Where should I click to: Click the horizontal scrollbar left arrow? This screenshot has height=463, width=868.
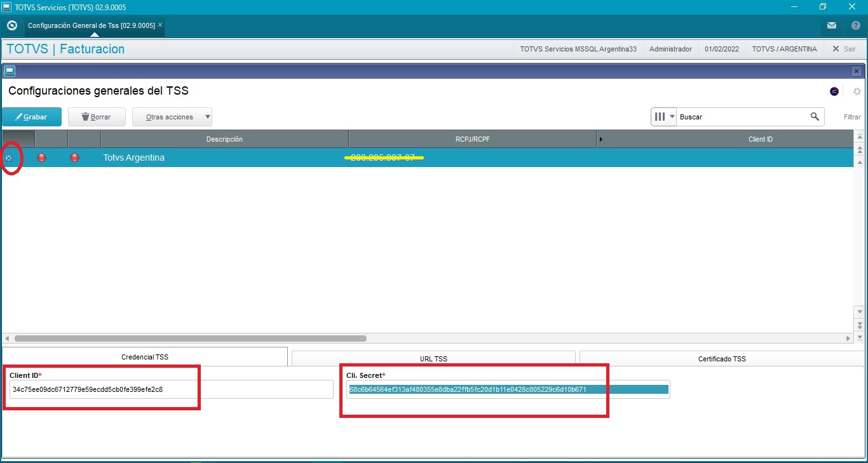coord(7,339)
